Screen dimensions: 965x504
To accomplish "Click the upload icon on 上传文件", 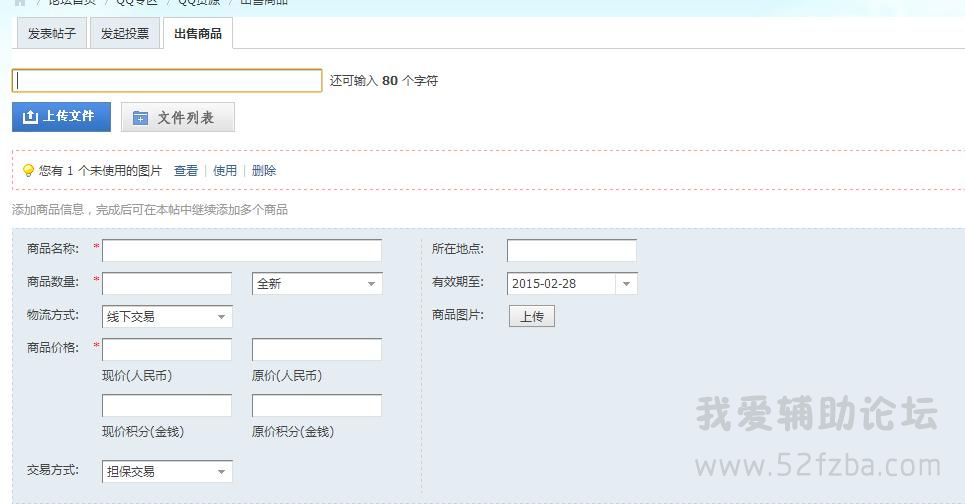I will 30,117.
